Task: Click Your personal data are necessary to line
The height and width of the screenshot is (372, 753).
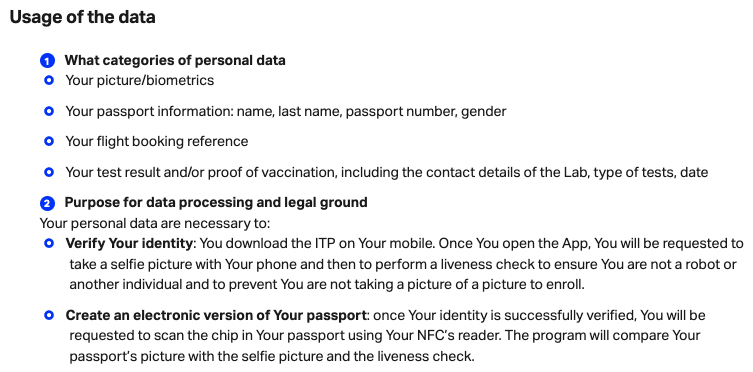Action: (x=155, y=224)
